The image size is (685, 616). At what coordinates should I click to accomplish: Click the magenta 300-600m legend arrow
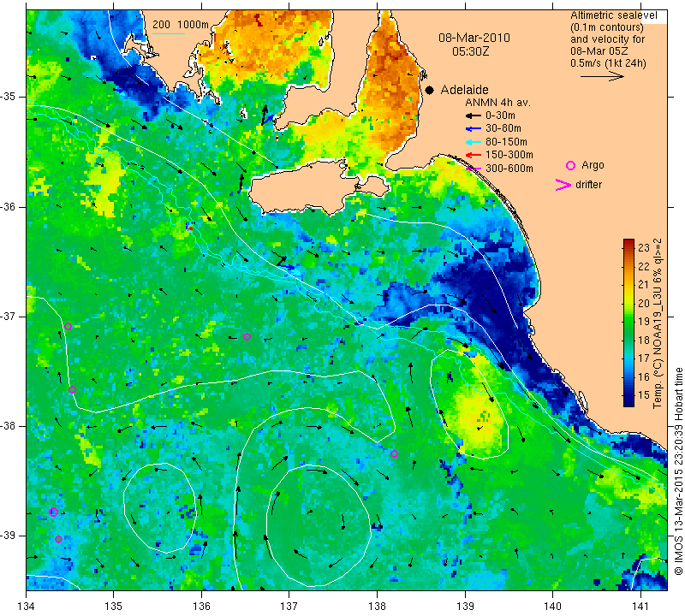tap(474, 169)
